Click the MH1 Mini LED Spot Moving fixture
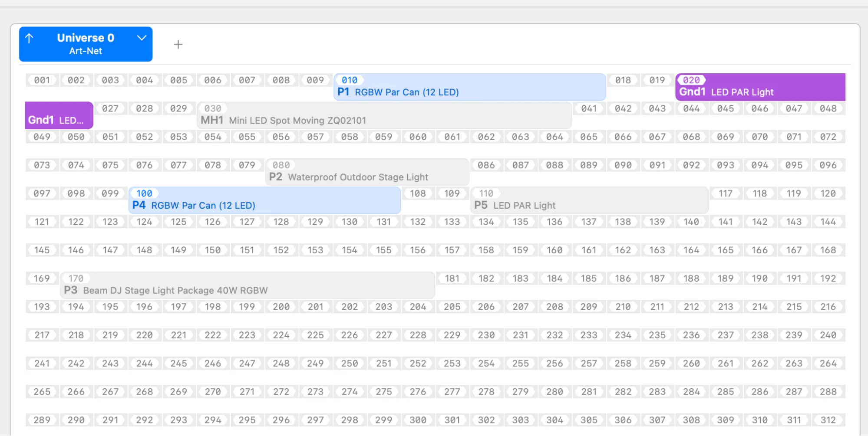868x436 pixels. point(384,116)
